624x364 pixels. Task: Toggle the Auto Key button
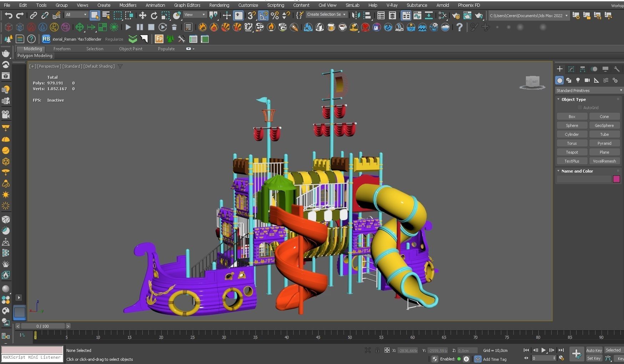click(x=594, y=350)
